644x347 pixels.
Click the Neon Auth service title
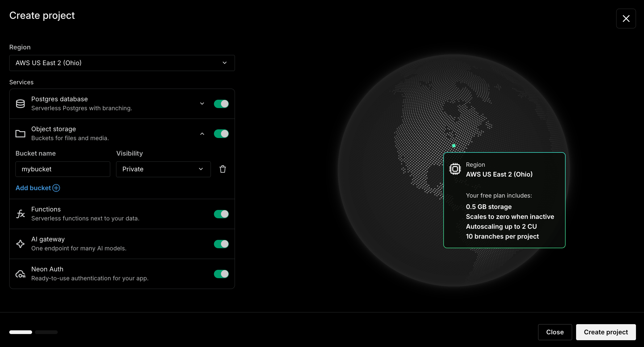click(47, 269)
